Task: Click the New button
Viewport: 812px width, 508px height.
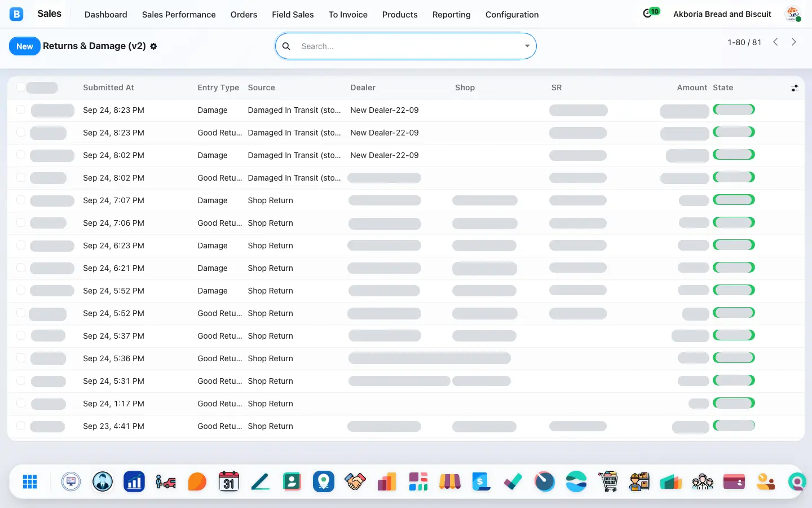Action: coord(25,46)
